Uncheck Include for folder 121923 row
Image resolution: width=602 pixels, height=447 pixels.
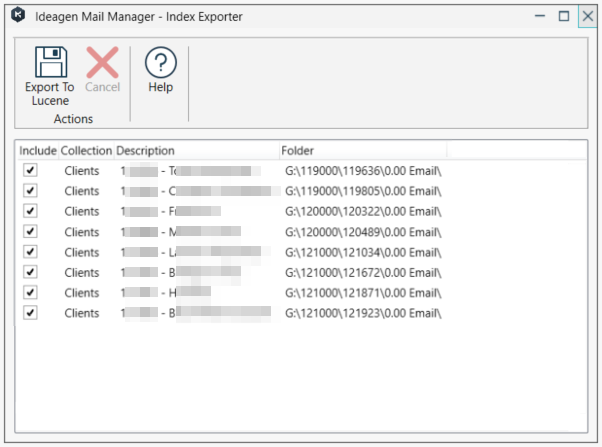(x=30, y=313)
